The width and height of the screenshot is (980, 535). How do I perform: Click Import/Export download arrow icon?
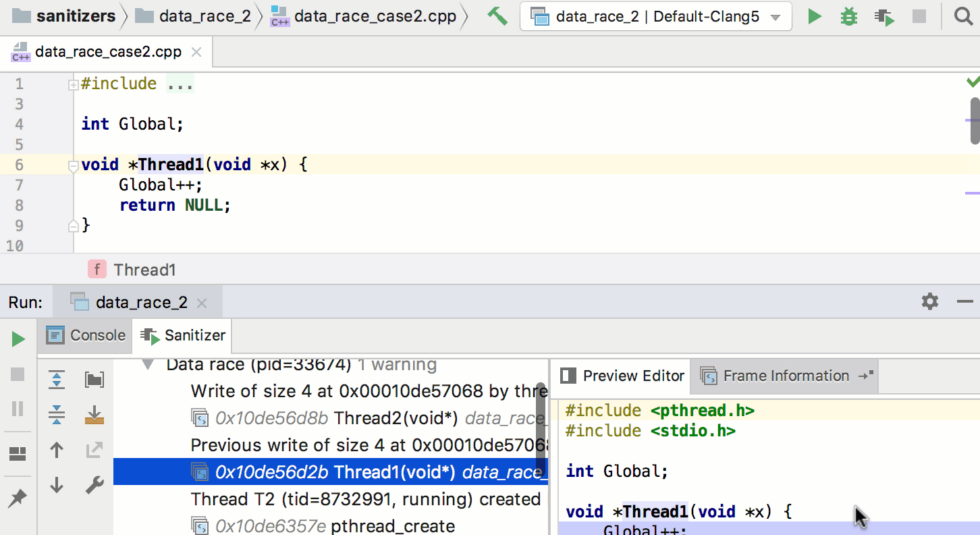click(94, 414)
